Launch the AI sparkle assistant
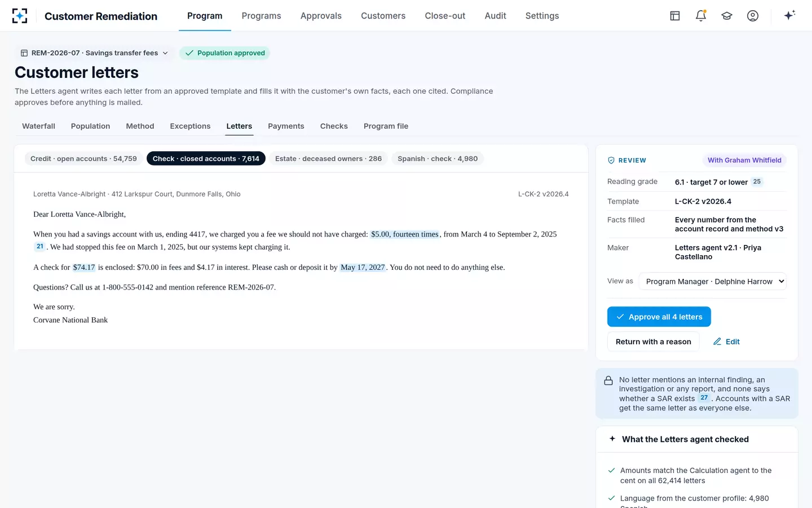The height and width of the screenshot is (508, 812). [x=789, y=15]
